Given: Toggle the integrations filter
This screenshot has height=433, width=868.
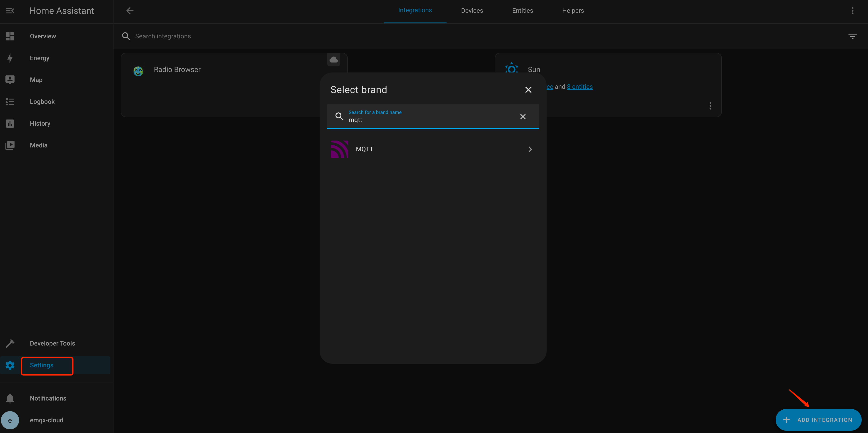Looking at the screenshot, I should point(853,36).
